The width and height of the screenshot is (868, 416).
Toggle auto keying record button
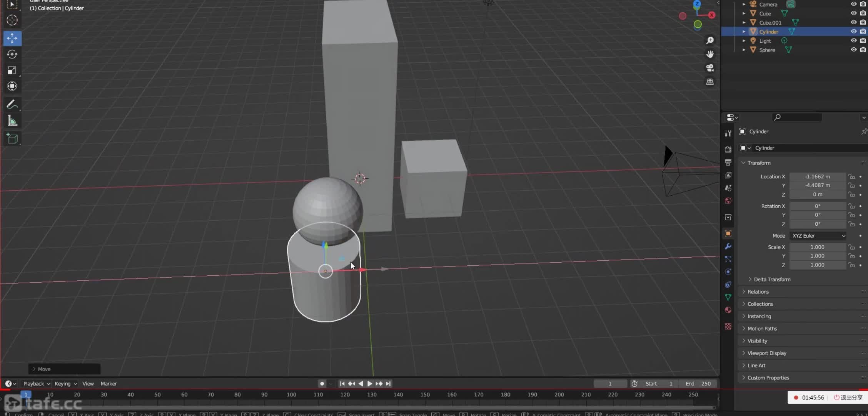pos(322,384)
